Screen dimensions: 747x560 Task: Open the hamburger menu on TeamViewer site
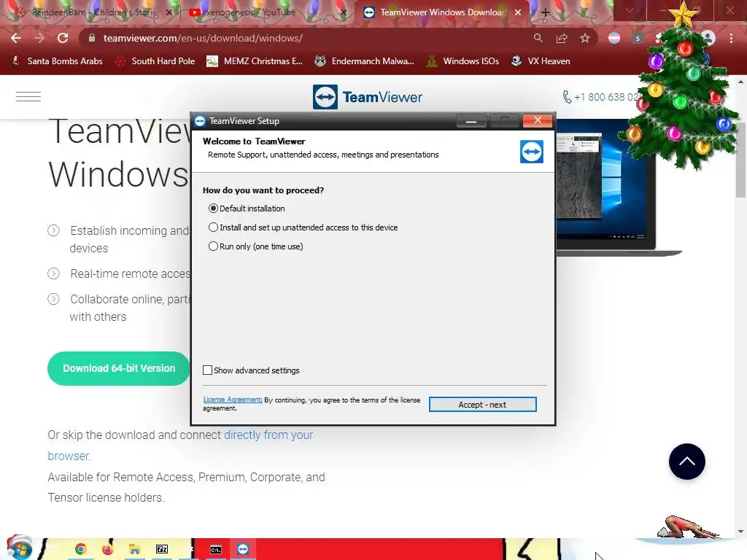click(28, 97)
